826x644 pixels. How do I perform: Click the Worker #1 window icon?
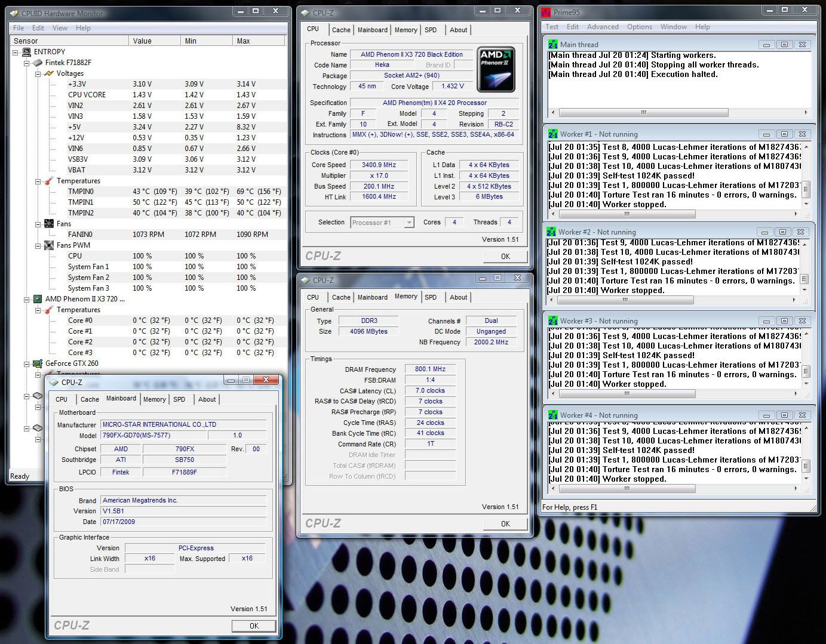click(553, 134)
